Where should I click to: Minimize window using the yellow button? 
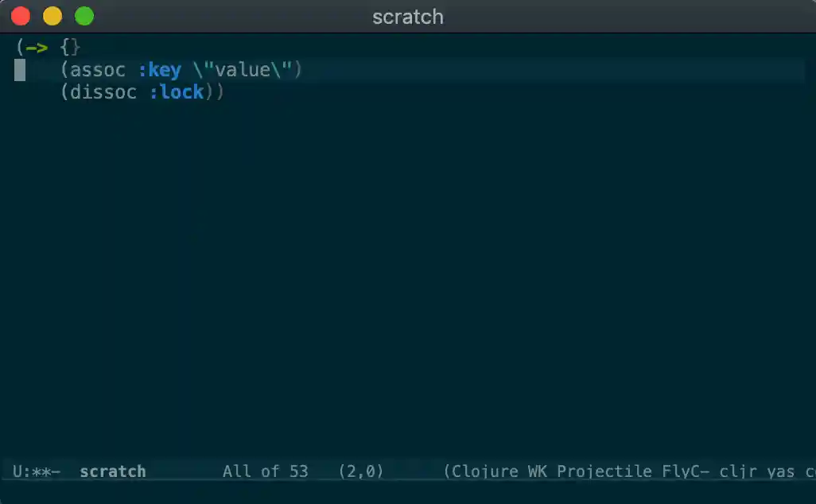[52, 16]
